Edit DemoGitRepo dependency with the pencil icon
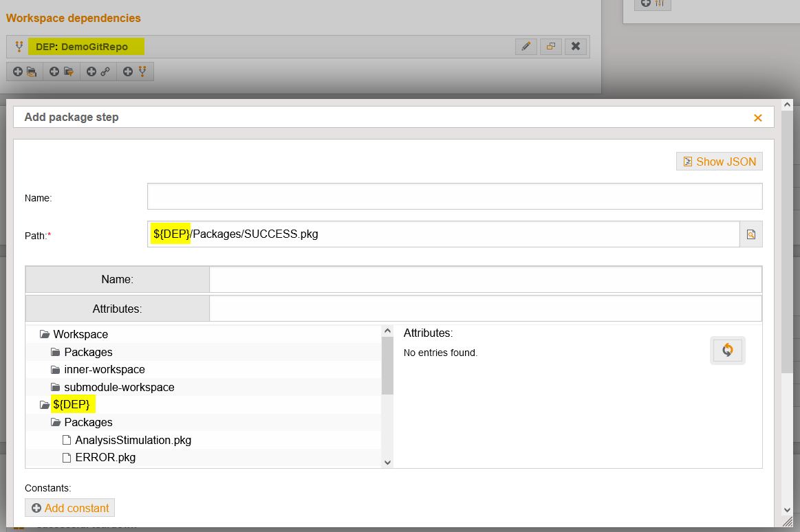The height and width of the screenshot is (532, 800). pyautogui.click(x=526, y=46)
